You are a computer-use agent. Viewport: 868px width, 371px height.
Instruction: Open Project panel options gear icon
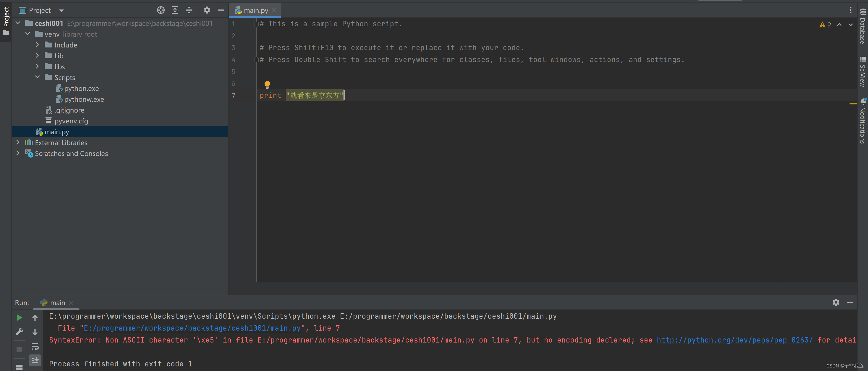(x=206, y=10)
